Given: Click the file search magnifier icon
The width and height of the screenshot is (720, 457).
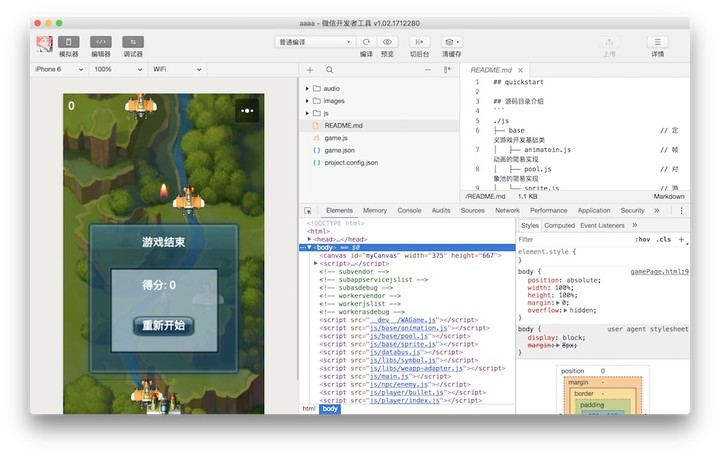Looking at the screenshot, I should [x=329, y=70].
